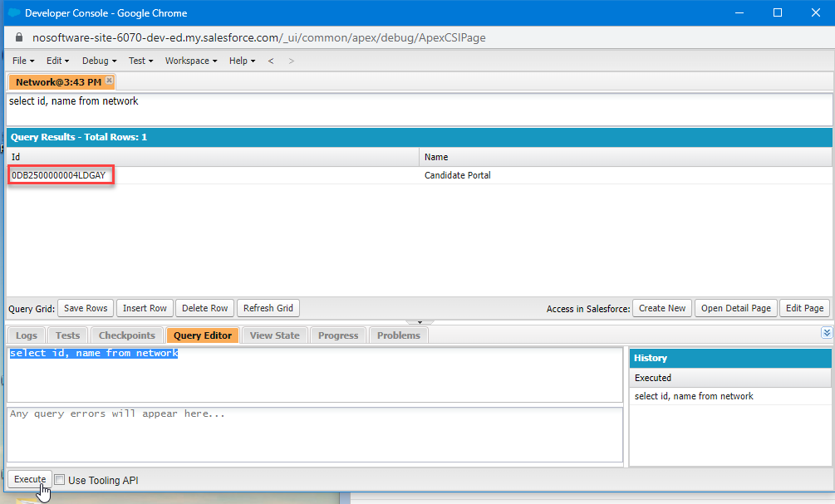
Task: Click the Create New button
Action: (x=662, y=308)
